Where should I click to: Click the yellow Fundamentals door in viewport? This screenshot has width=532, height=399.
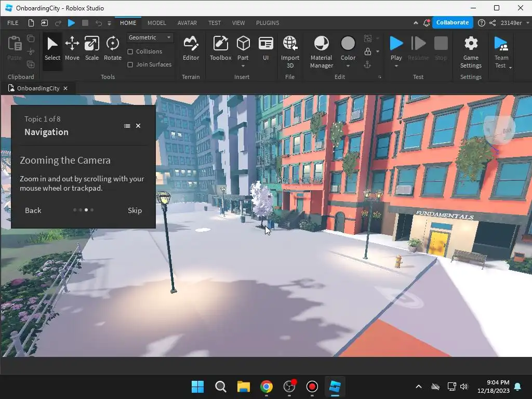pos(437,243)
